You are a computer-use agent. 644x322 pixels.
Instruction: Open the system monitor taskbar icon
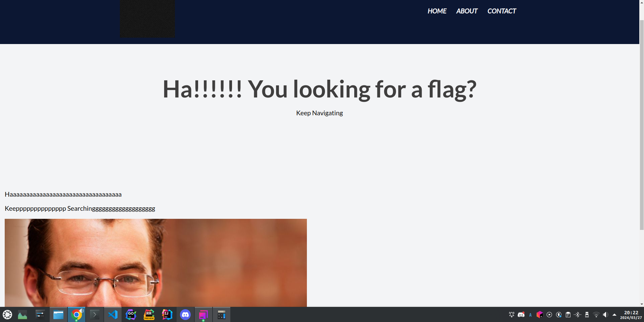tap(22, 315)
